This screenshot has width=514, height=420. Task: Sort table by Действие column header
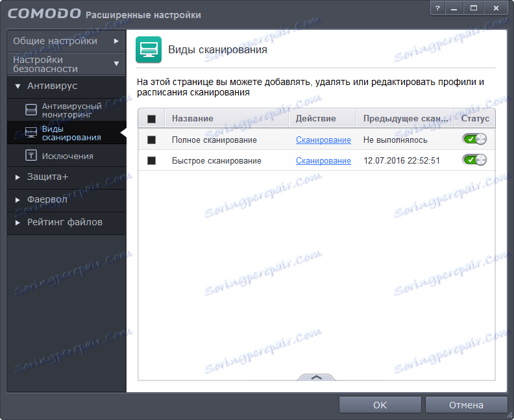pyautogui.click(x=323, y=118)
